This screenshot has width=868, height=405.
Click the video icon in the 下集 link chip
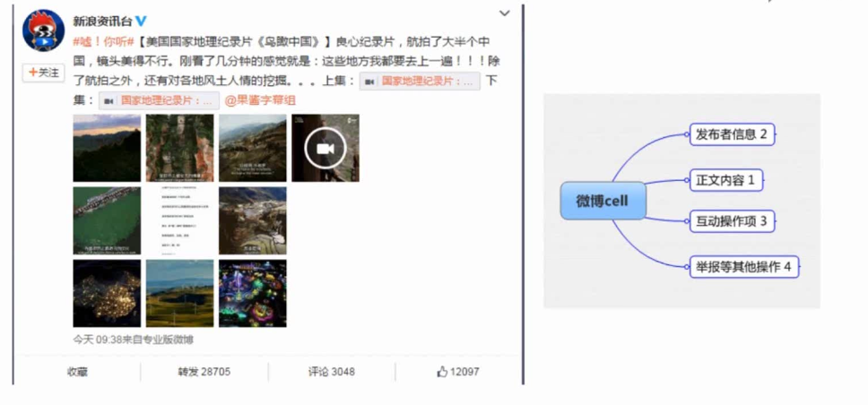pyautogui.click(x=109, y=101)
